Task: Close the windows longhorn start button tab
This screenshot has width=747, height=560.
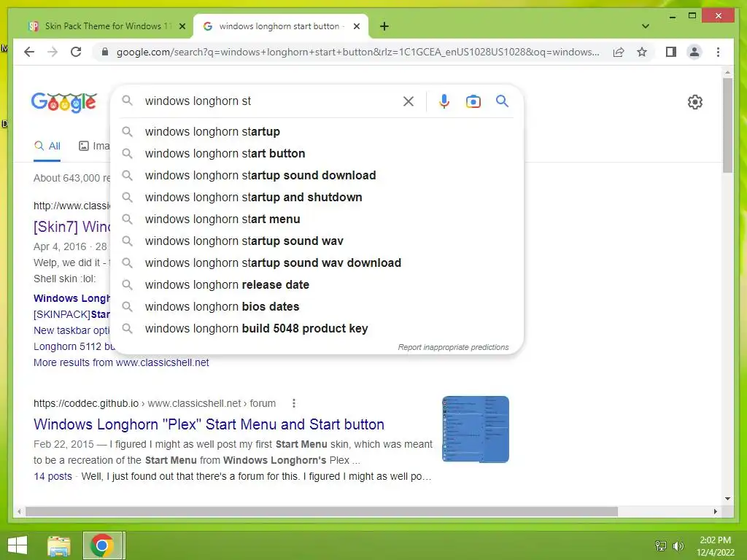Action: tap(356, 26)
